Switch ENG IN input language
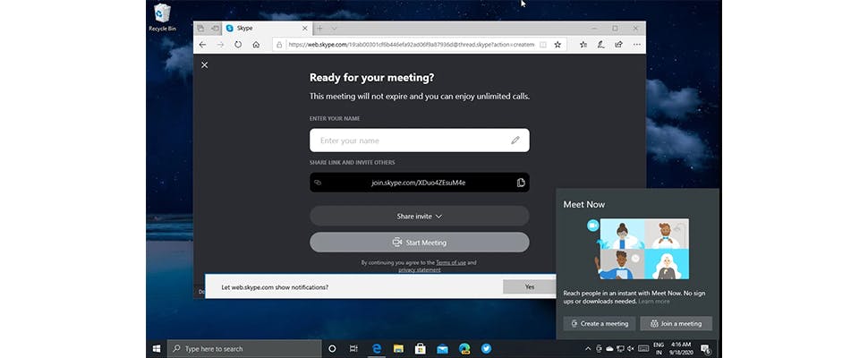The width and height of the screenshot is (868, 358). point(659,348)
